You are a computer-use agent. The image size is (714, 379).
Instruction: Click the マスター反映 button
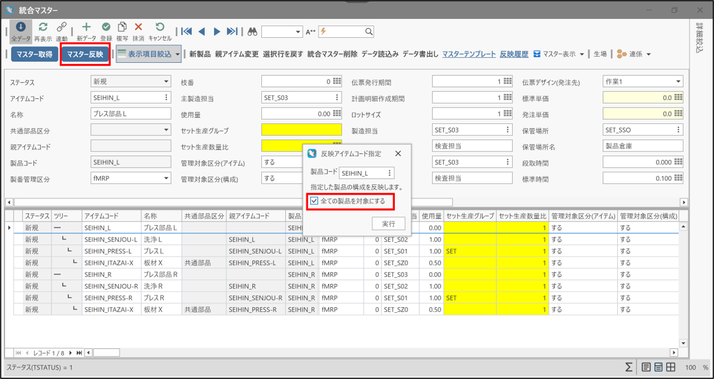[x=85, y=54]
